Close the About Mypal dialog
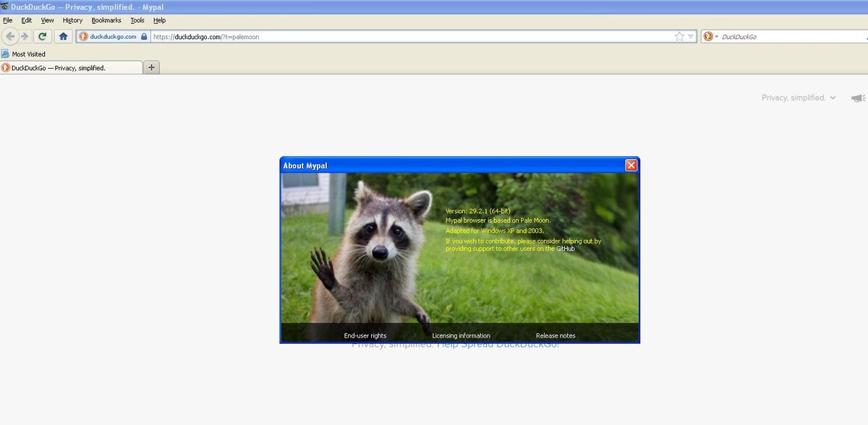Viewport: 868px width, 425px height. click(x=631, y=166)
